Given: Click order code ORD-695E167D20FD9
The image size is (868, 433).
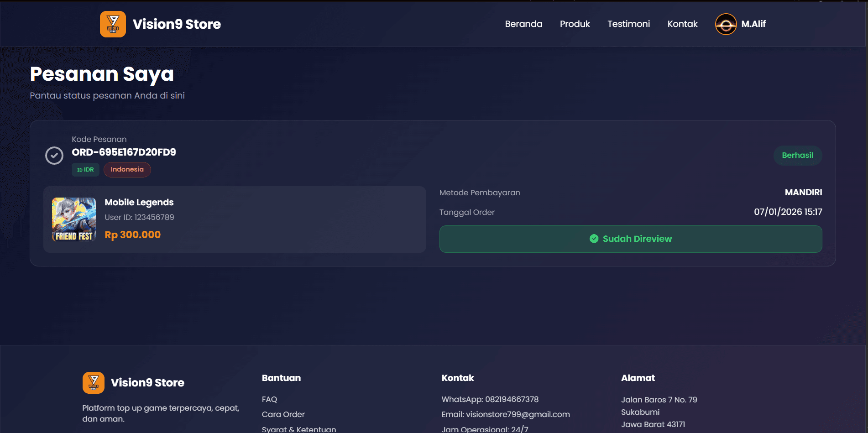Looking at the screenshot, I should (x=124, y=152).
